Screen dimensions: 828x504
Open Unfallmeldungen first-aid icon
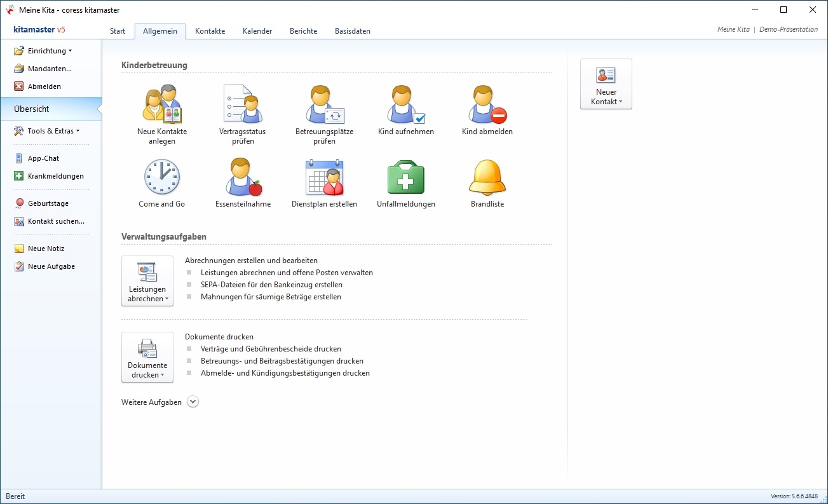click(x=405, y=177)
